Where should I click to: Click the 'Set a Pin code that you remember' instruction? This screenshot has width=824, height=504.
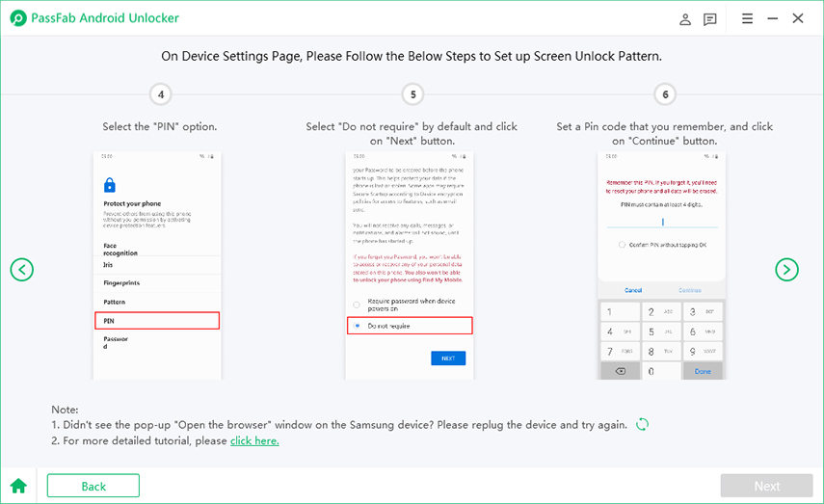[x=665, y=134]
